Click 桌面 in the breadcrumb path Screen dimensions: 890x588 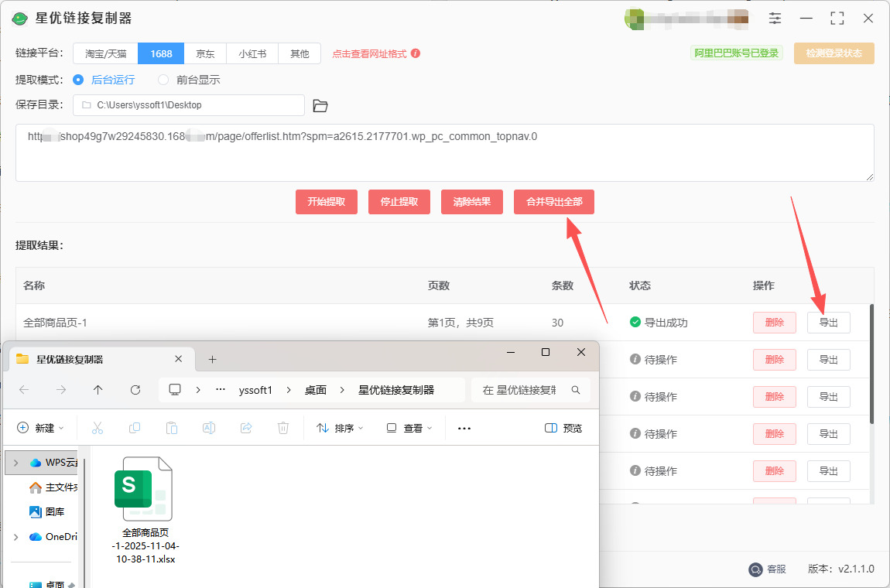point(316,390)
